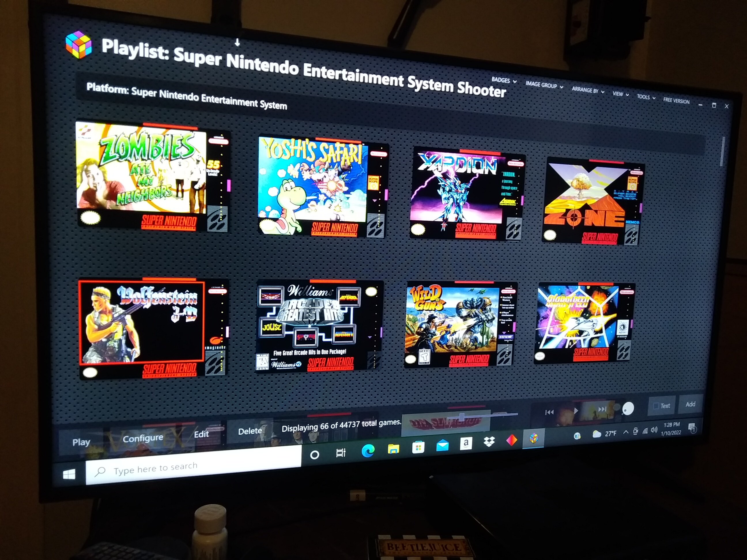Expand the Arrange By menu

click(588, 90)
